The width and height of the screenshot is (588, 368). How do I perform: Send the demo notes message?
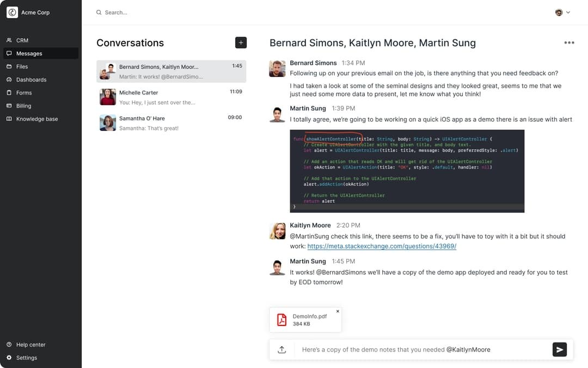point(560,349)
